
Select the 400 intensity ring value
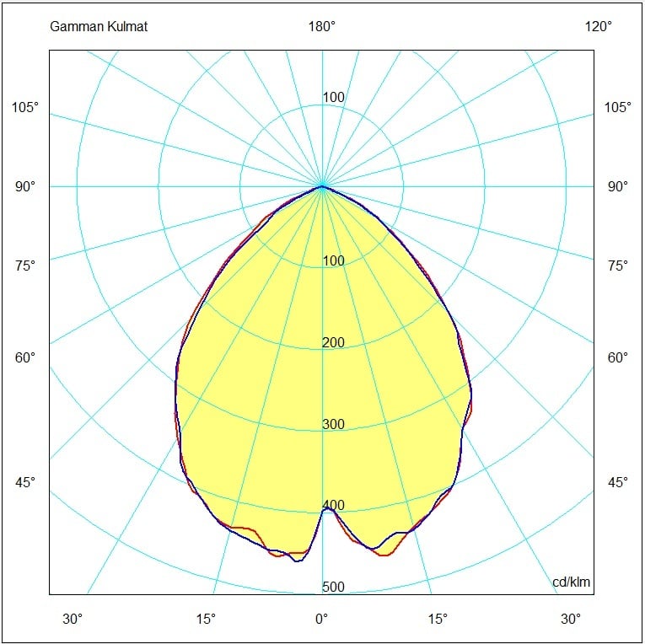(334, 505)
